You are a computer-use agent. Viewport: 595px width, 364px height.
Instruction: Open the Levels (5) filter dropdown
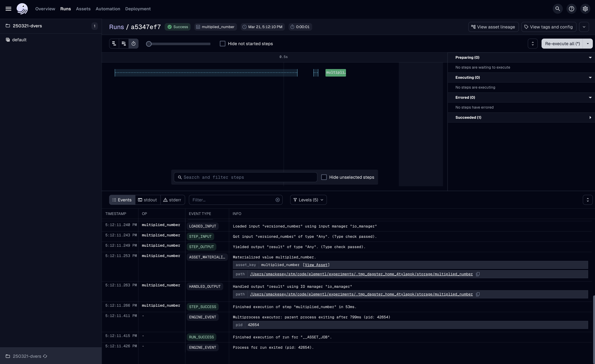click(x=308, y=200)
